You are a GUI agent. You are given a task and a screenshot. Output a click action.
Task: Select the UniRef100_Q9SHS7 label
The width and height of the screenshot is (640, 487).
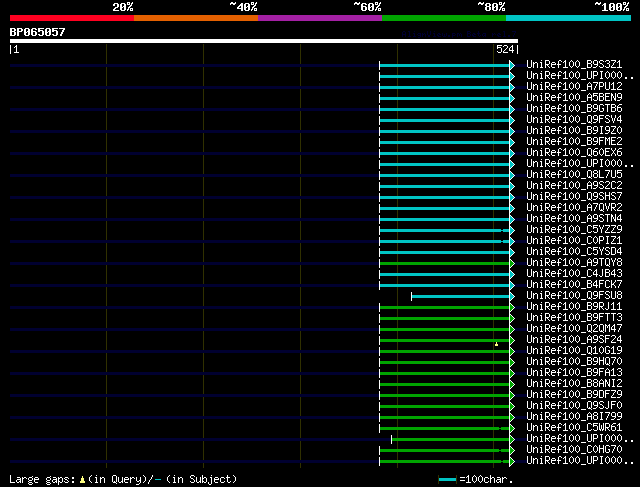574,196
